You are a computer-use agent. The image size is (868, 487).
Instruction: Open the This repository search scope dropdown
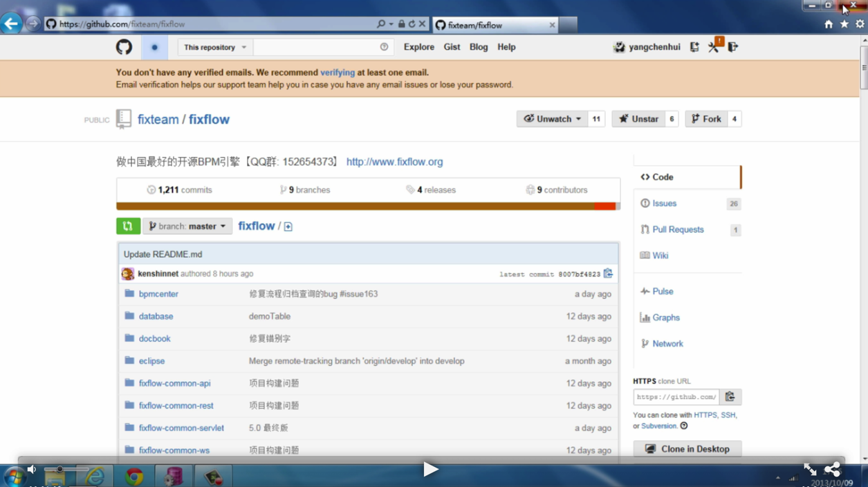[215, 47]
